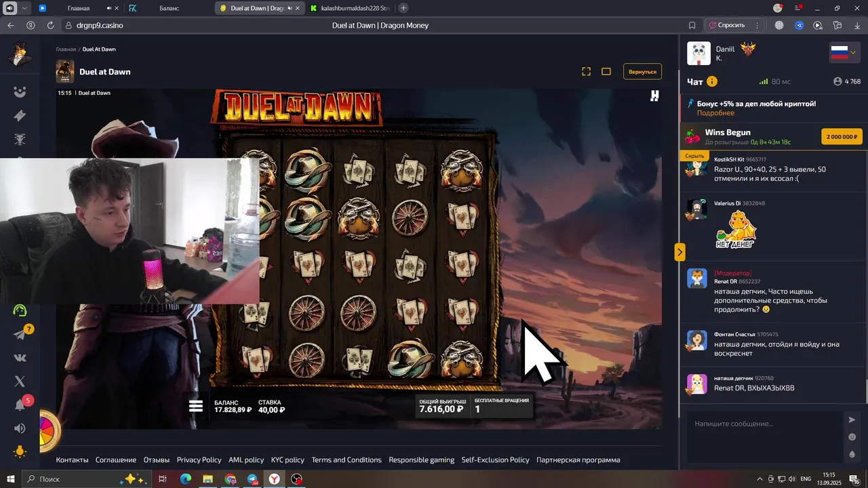Viewport: 868px width, 488px height.
Task: Collapse chat panel with yellow arrow
Action: click(679, 252)
